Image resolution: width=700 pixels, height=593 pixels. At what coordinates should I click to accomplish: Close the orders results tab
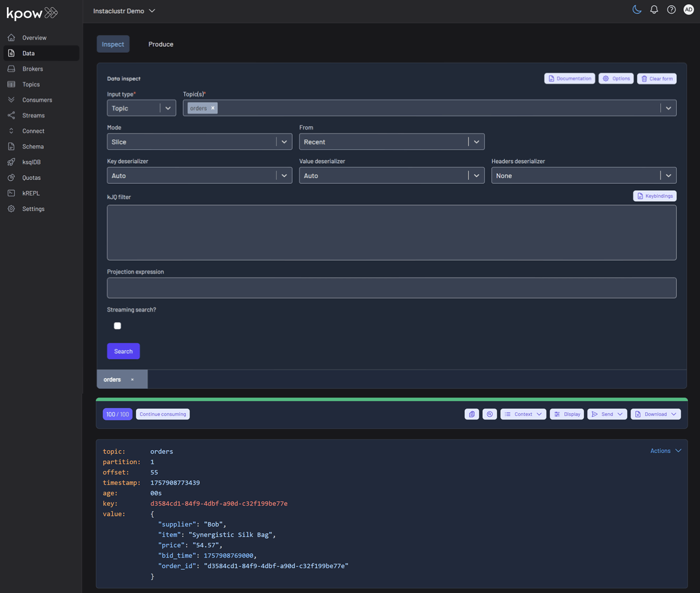tap(132, 380)
